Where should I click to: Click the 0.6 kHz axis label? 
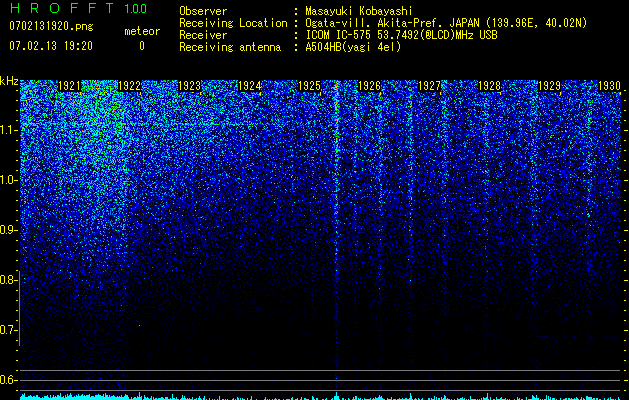(8, 380)
